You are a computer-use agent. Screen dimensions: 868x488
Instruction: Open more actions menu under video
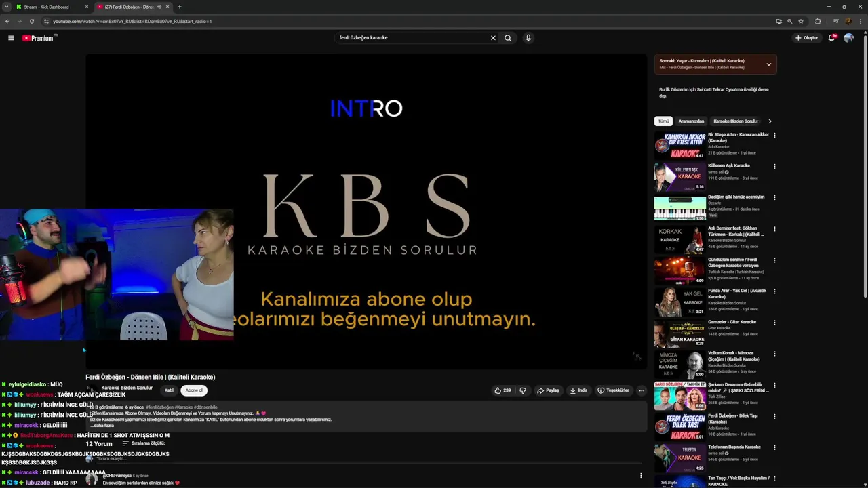[x=642, y=390]
